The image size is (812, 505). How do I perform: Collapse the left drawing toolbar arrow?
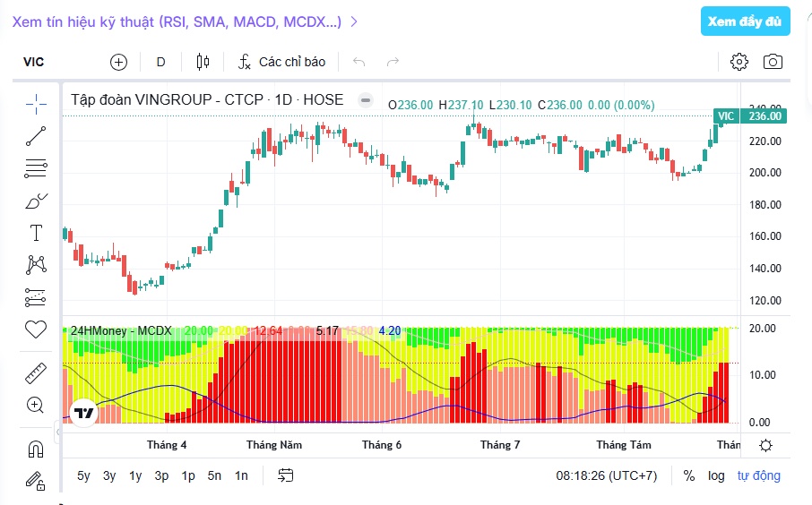pos(58,432)
